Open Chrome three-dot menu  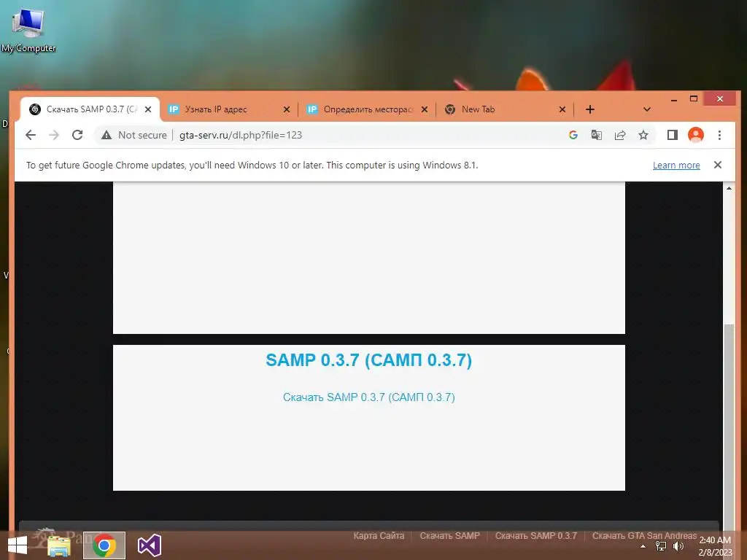click(719, 135)
